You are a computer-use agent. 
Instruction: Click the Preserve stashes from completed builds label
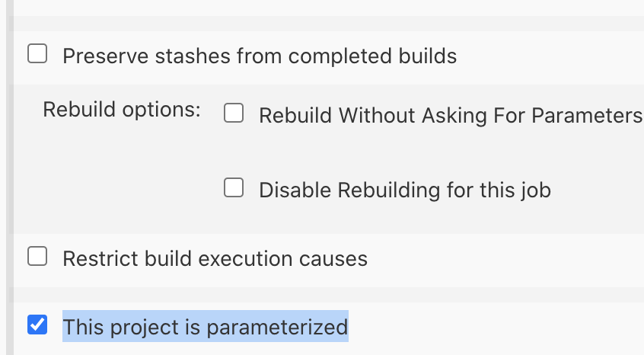259,56
